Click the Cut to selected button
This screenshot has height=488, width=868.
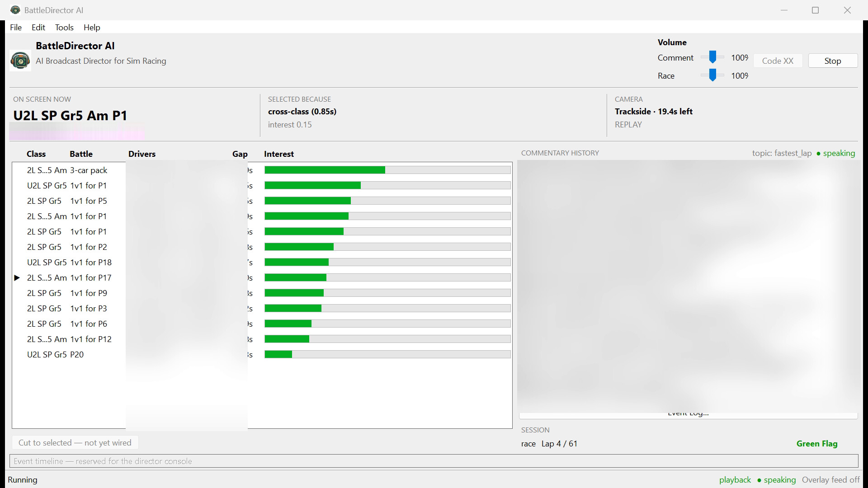(x=75, y=443)
